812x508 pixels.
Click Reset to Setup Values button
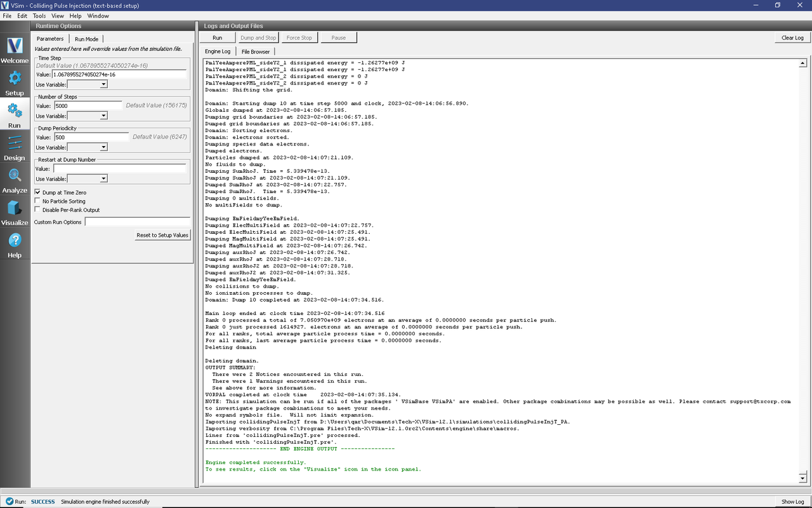click(162, 235)
